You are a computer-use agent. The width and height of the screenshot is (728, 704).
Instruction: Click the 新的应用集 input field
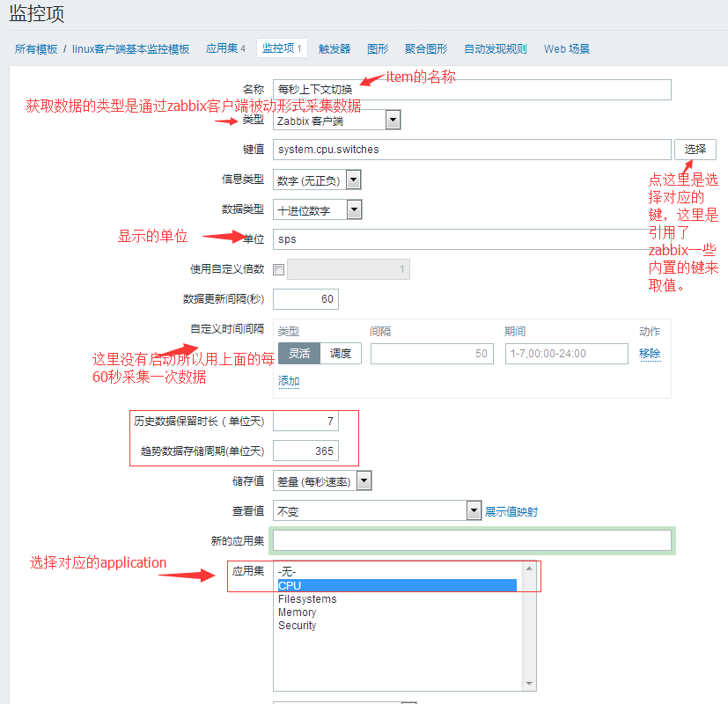pyautogui.click(x=472, y=539)
